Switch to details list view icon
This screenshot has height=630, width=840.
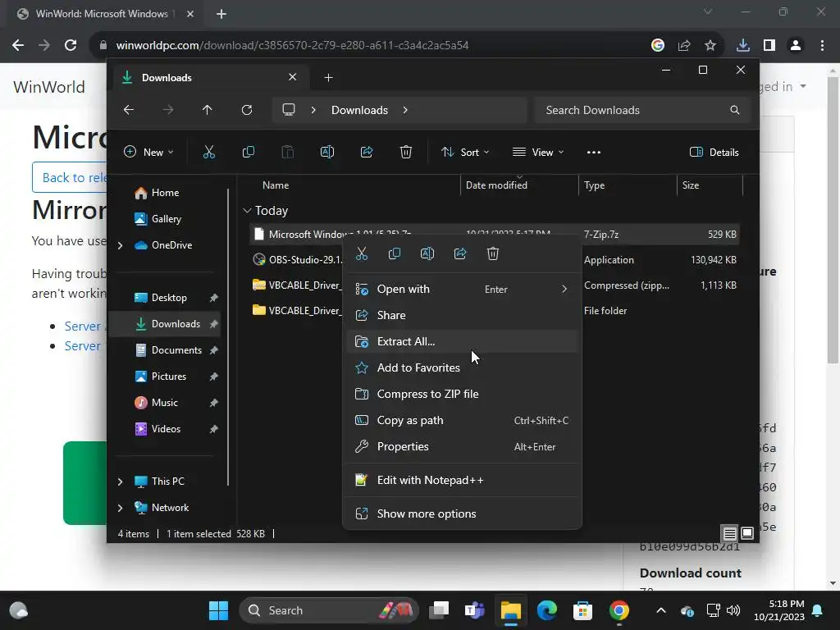[729, 533]
